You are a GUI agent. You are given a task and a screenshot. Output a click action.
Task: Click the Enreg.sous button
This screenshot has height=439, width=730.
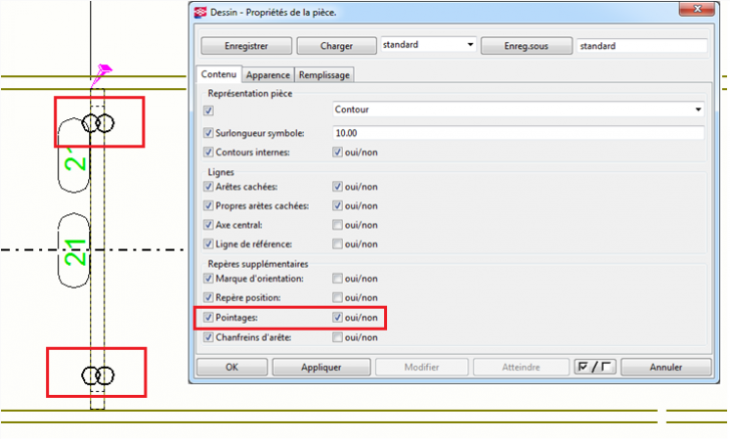(526, 46)
